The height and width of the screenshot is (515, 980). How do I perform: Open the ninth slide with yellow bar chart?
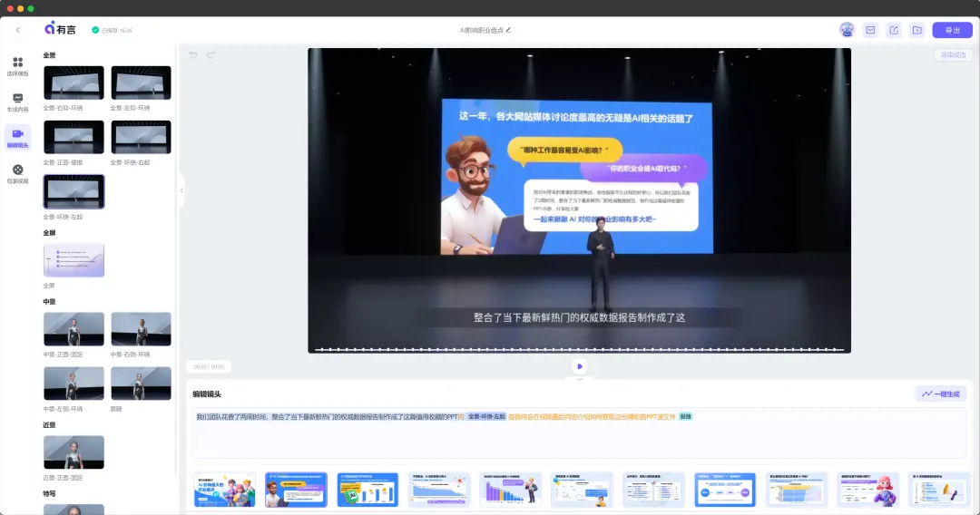click(x=797, y=490)
